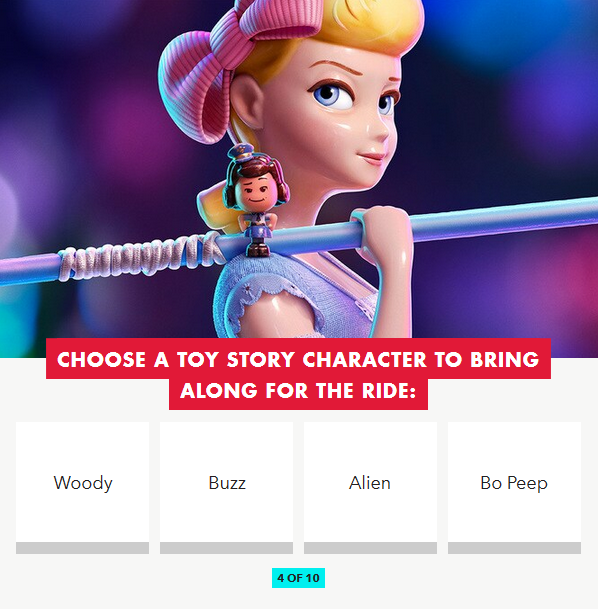Click the 'Buzz' text label
598x609 pixels.
(x=227, y=483)
